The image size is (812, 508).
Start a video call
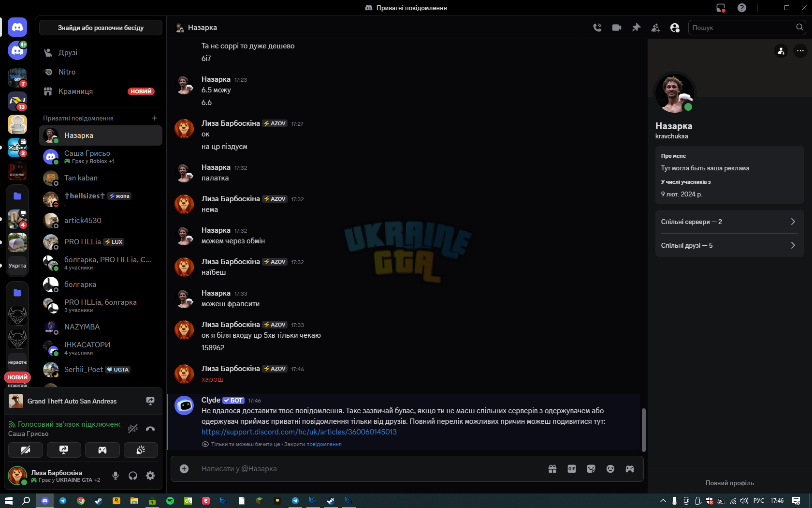pyautogui.click(x=617, y=28)
